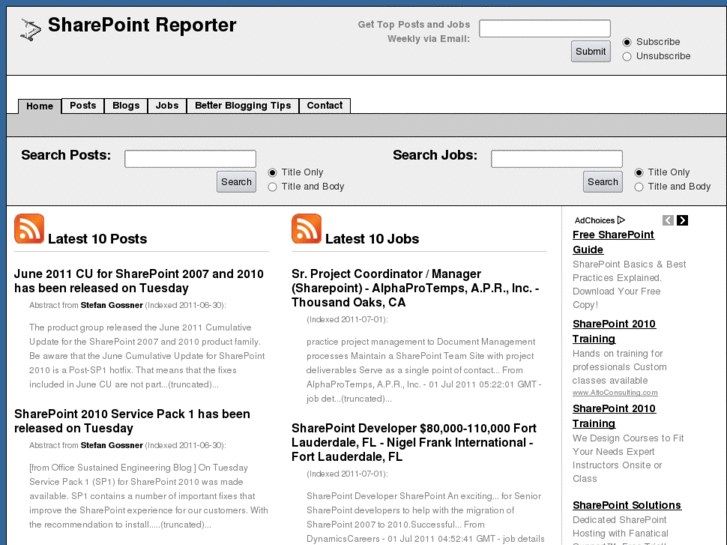Focus the Search Jobs text field
The image size is (727, 545).
click(x=557, y=159)
